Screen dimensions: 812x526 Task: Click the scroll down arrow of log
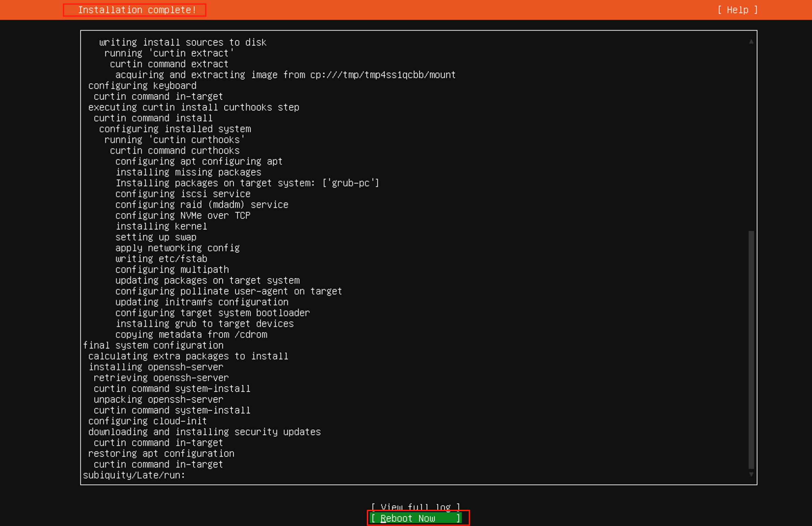coord(751,474)
